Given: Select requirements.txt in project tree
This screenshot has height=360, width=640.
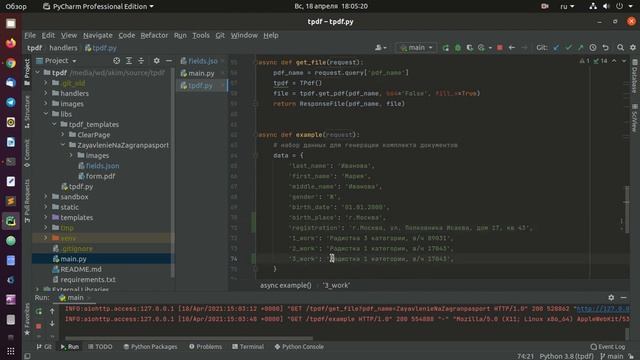Looking at the screenshot, I should click(88, 280).
